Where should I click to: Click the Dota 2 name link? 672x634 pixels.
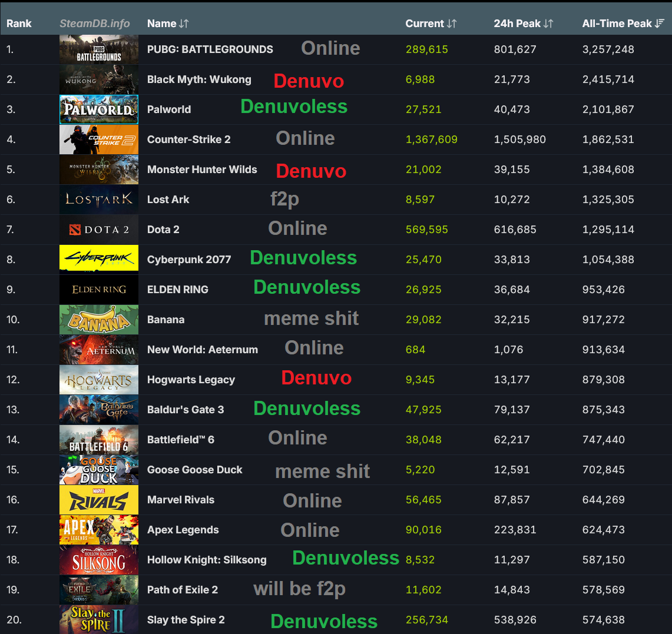(163, 230)
